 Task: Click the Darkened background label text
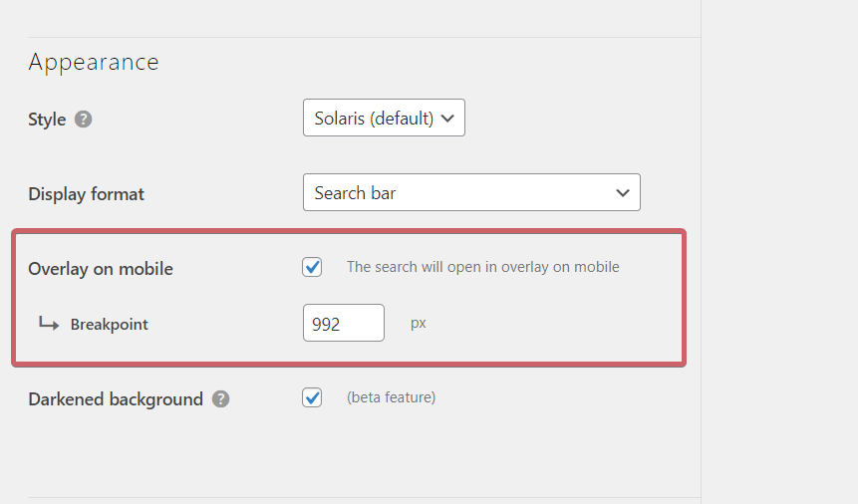(x=116, y=399)
